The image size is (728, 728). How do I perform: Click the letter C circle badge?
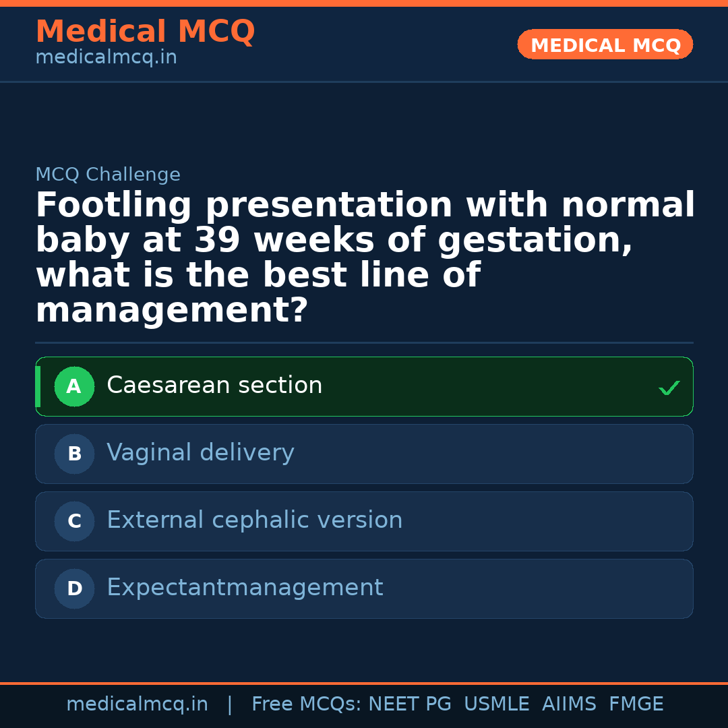pyautogui.click(x=74, y=522)
